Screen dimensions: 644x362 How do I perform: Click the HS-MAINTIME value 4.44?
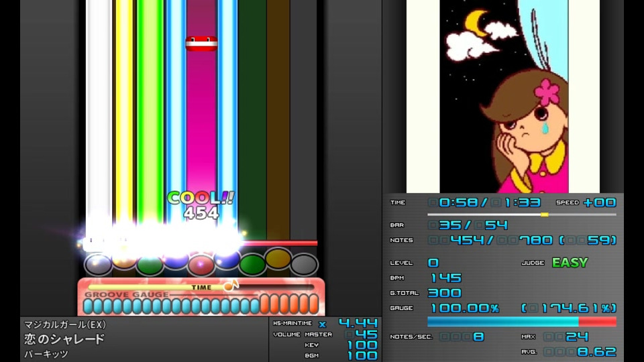pos(358,323)
